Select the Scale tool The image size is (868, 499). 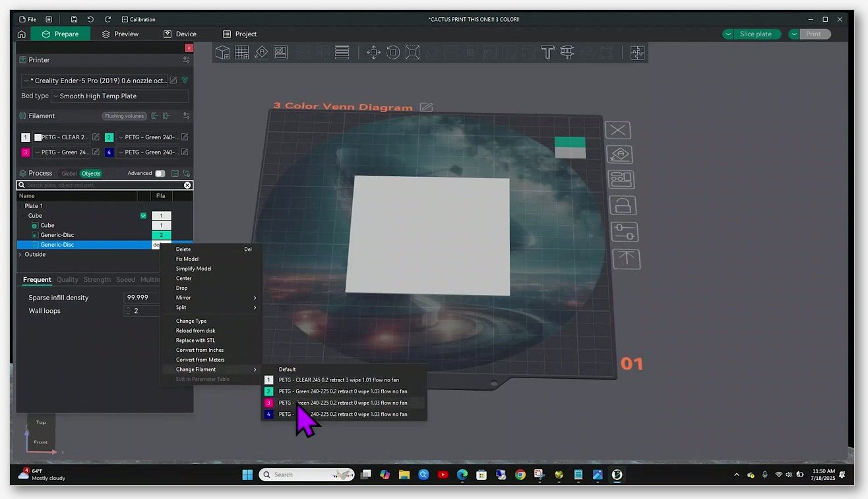[412, 52]
